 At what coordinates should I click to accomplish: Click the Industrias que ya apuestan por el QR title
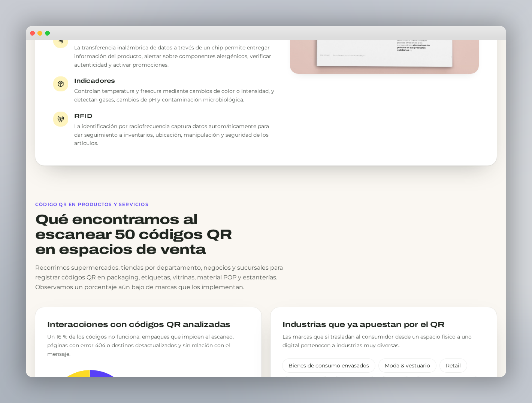tap(363, 325)
